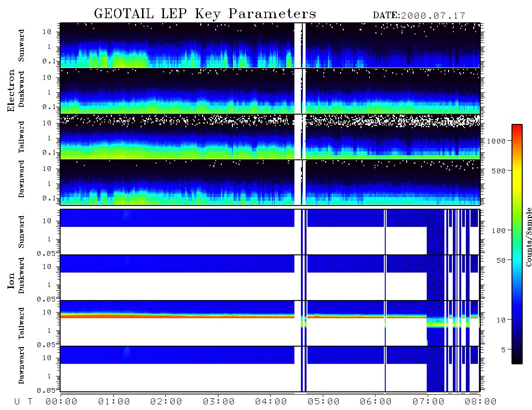
Task: Click the 03:00 time axis label
Action: (x=219, y=402)
